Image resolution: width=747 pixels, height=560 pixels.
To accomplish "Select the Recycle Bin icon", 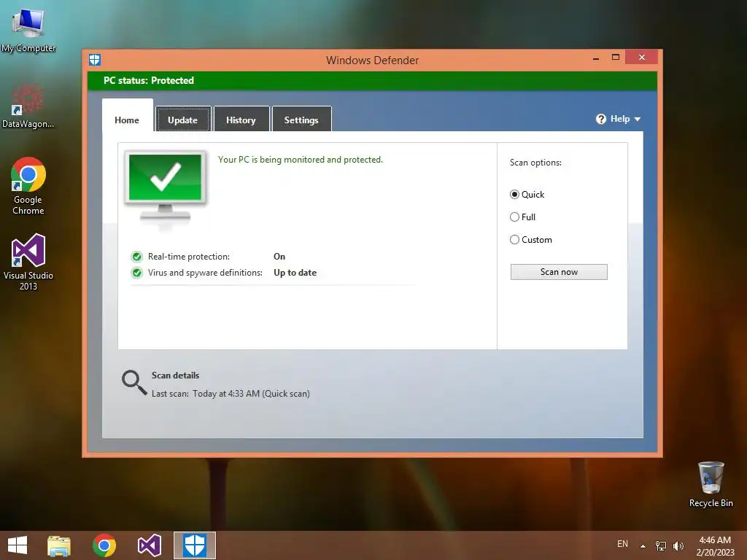I will (x=711, y=484).
